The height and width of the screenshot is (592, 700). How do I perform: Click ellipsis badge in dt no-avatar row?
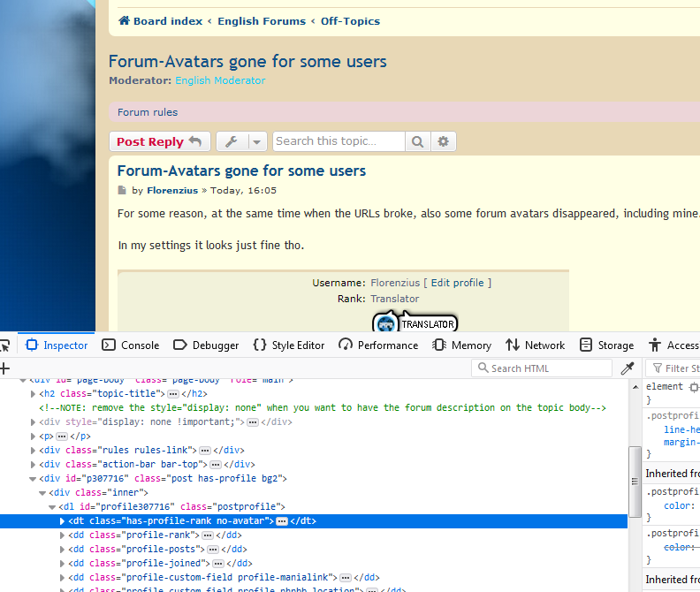(x=282, y=521)
